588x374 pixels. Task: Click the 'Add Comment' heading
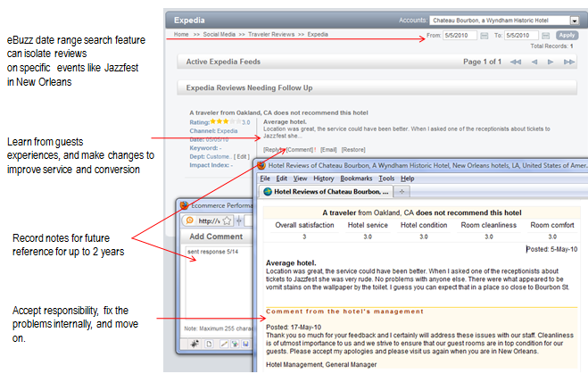point(216,237)
